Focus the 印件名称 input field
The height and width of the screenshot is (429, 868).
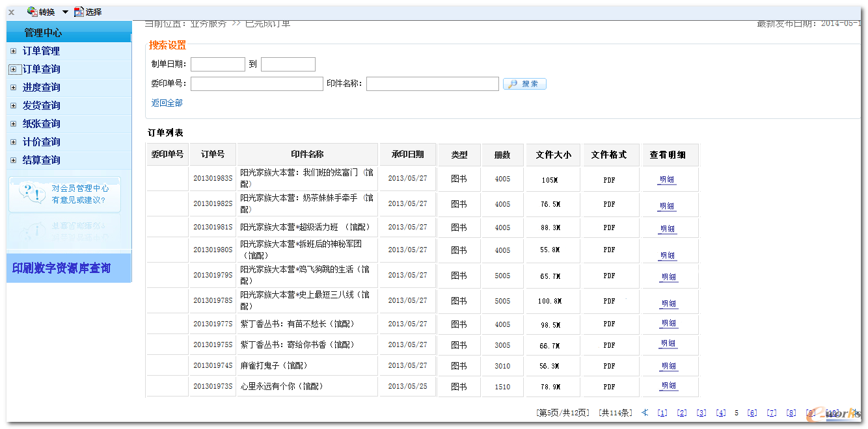[433, 84]
